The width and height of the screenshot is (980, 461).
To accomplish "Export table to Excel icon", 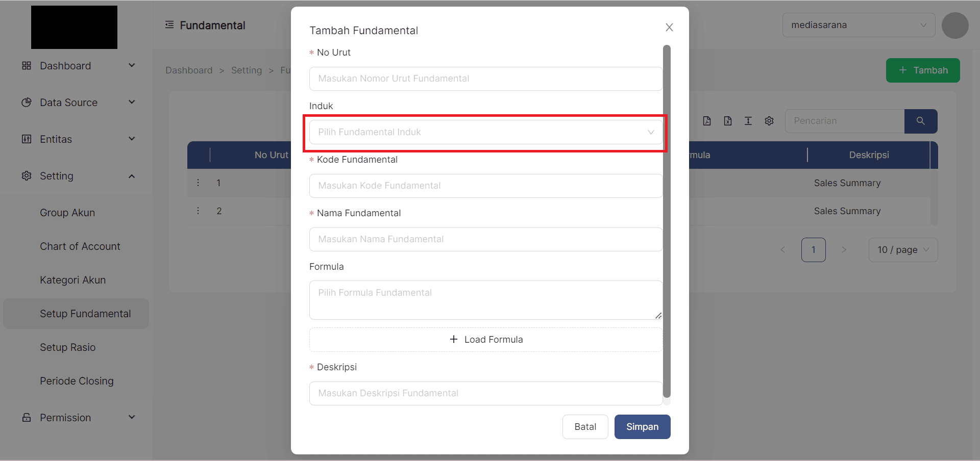I will pos(727,121).
